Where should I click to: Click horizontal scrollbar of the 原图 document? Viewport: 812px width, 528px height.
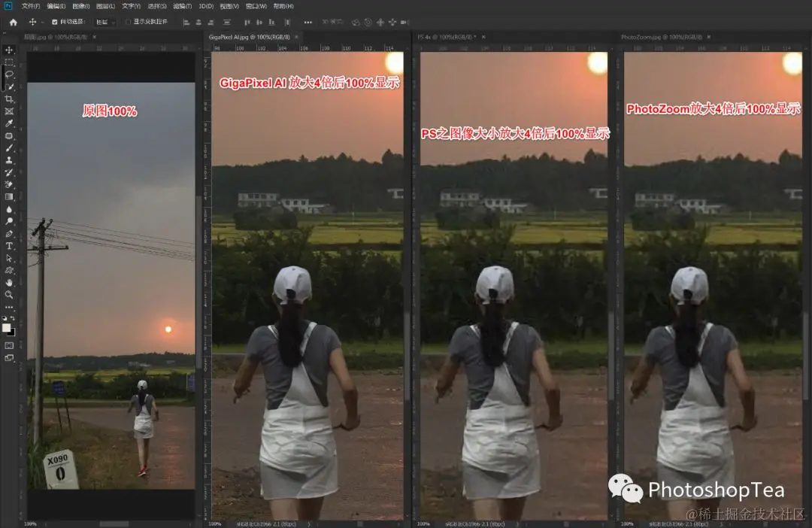114,523
